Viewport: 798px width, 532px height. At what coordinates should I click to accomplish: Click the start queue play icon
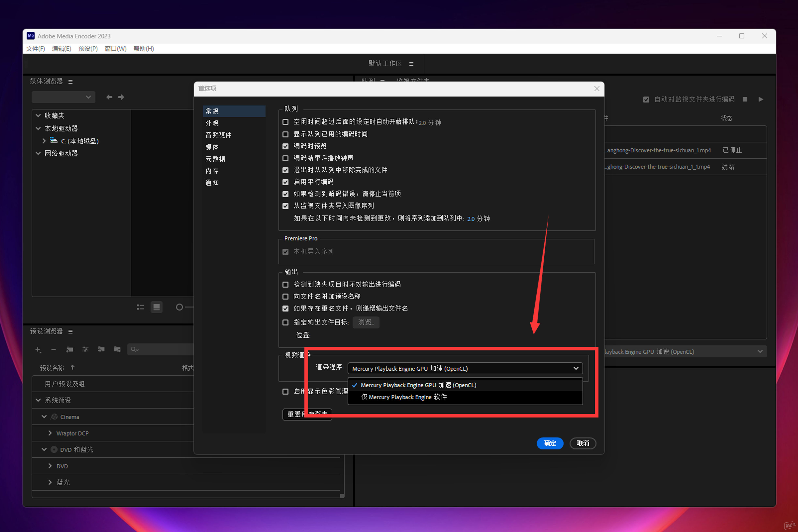pyautogui.click(x=761, y=99)
